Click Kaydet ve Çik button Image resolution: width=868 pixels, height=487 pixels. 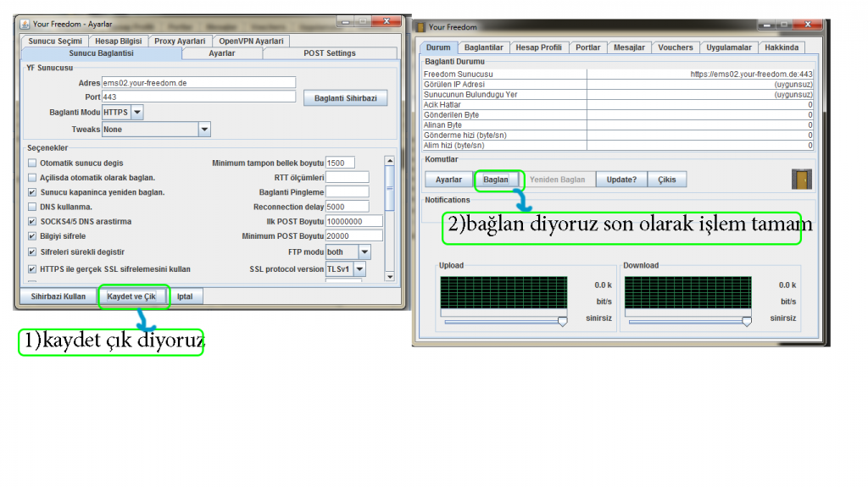pos(131,296)
